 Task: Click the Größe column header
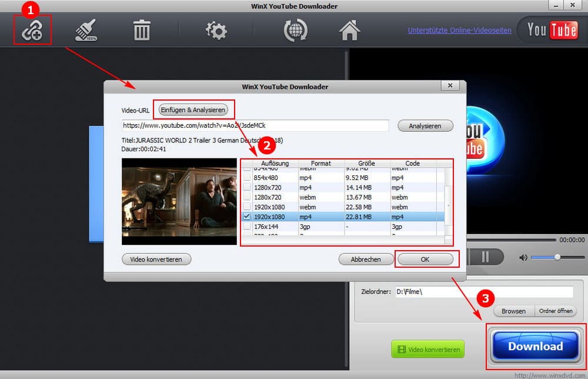pos(367,163)
